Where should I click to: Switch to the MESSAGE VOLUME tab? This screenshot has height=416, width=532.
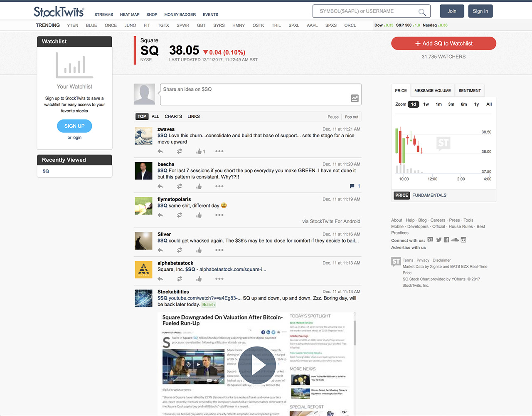(x=432, y=91)
